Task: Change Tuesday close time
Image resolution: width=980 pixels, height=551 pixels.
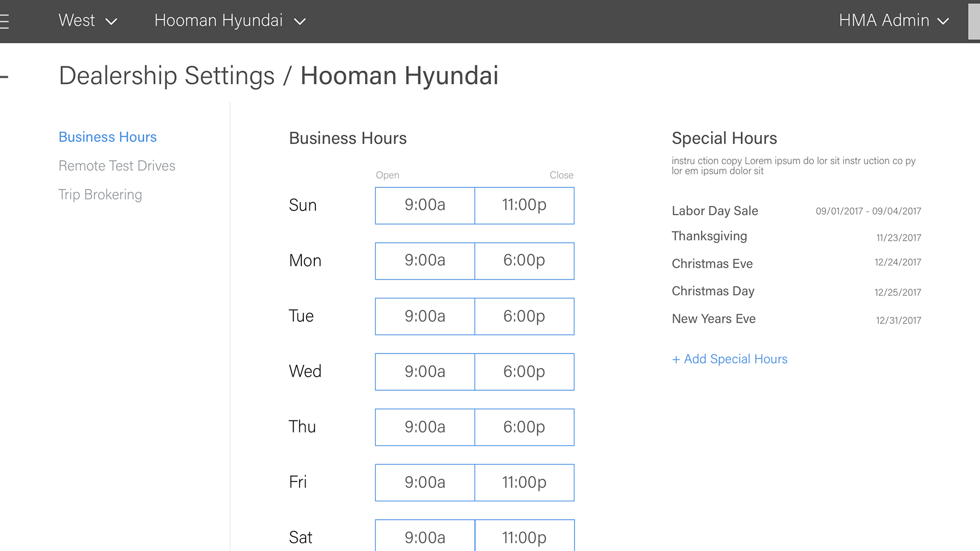Action: click(x=524, y=316)
